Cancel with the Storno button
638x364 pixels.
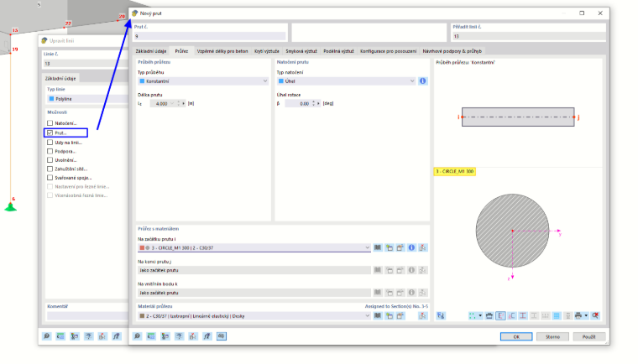click(552, 337)
